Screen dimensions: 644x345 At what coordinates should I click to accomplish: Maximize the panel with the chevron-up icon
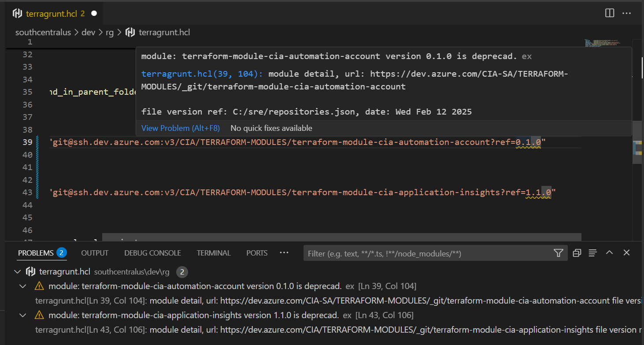(610, 252)
